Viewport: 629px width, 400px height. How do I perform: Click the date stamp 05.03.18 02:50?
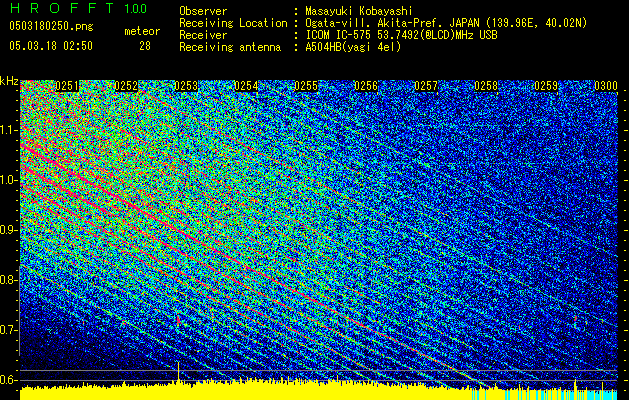pos(51,46)
